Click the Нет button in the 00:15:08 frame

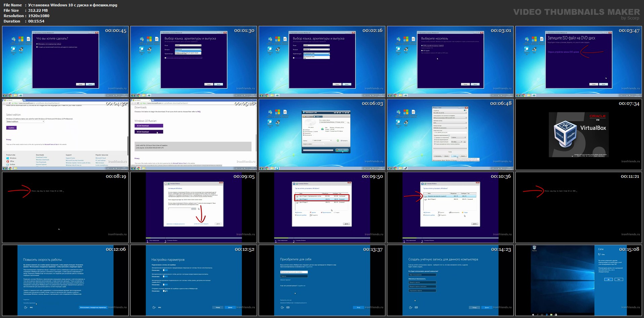pyautogui.click(x=619, y=279)
